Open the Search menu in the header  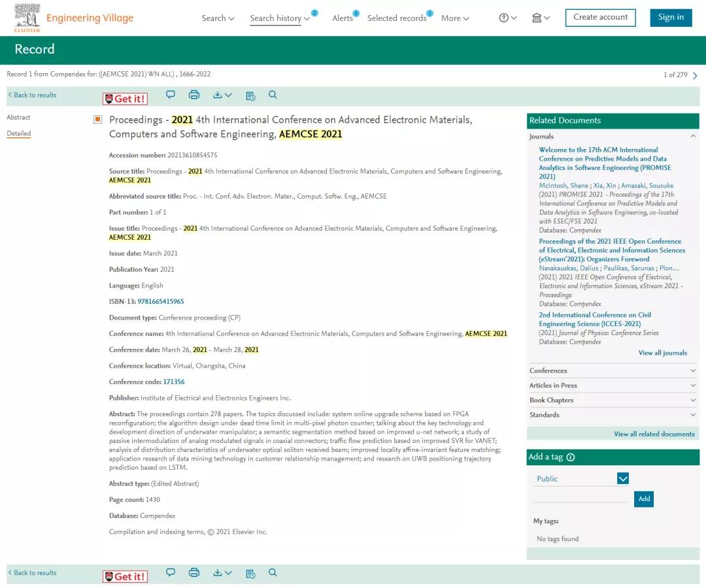(x=218, y=18)
